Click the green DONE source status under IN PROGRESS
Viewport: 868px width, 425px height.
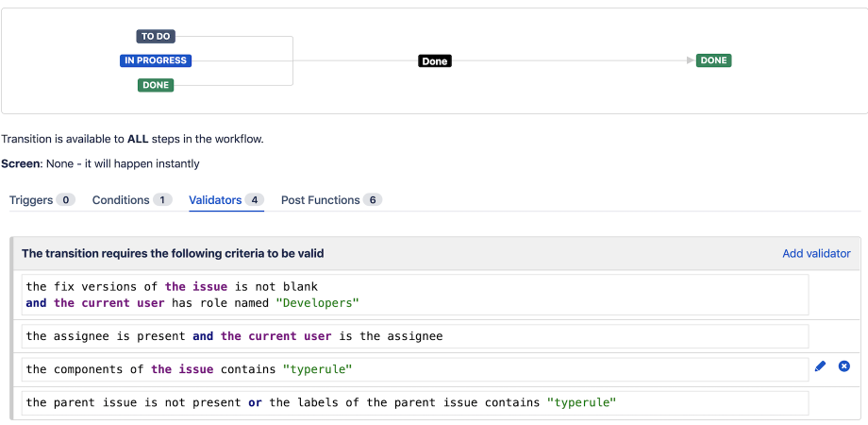click(156, 85)
